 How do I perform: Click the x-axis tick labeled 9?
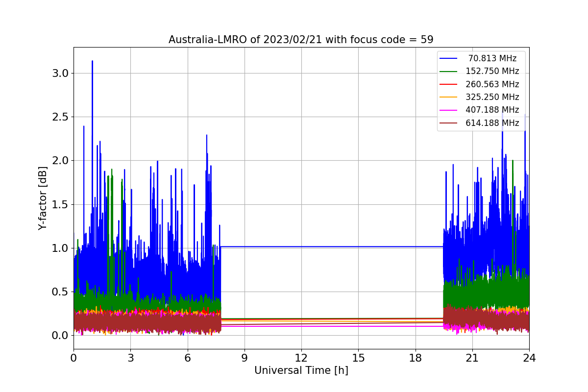tap(245, 358)
